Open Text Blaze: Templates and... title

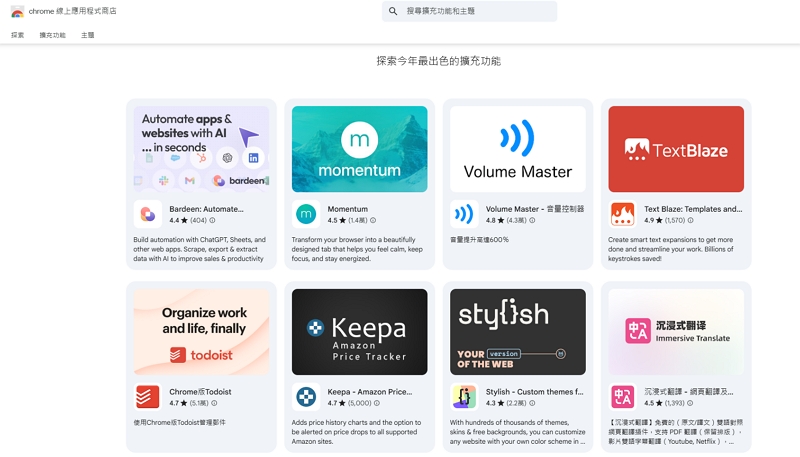[693, 209]
